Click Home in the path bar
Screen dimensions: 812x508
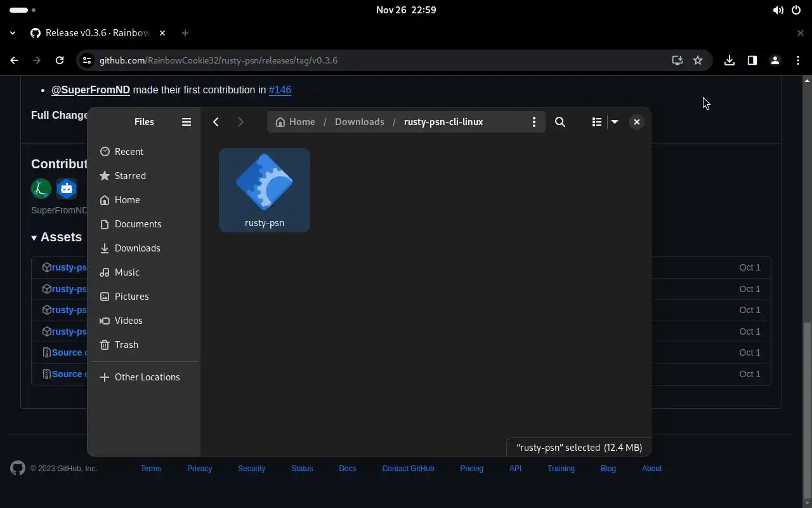295,122
